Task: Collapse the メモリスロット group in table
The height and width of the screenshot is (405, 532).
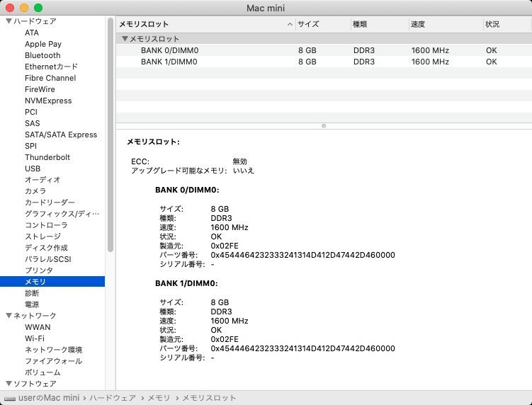Action: [125, 39]
